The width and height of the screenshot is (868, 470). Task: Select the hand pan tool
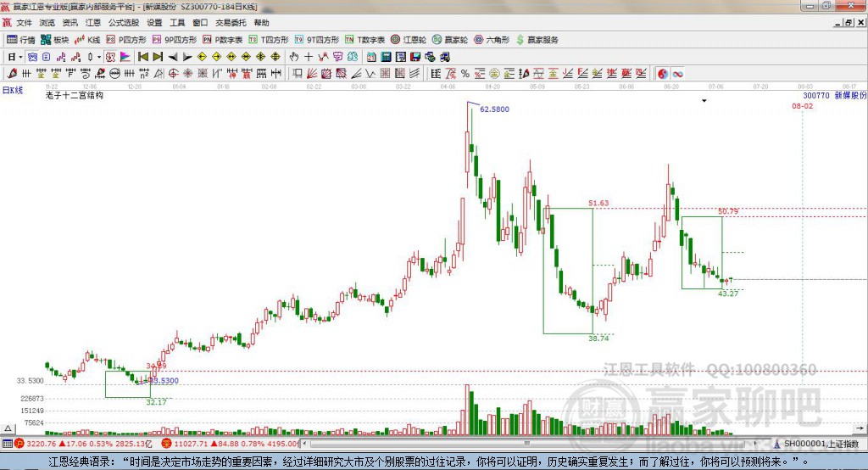[293, 57]
